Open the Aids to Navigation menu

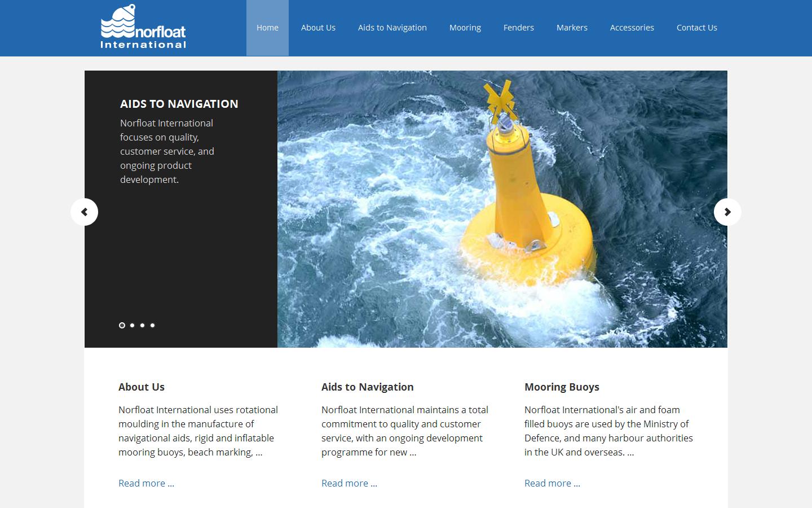pos(392,27)
